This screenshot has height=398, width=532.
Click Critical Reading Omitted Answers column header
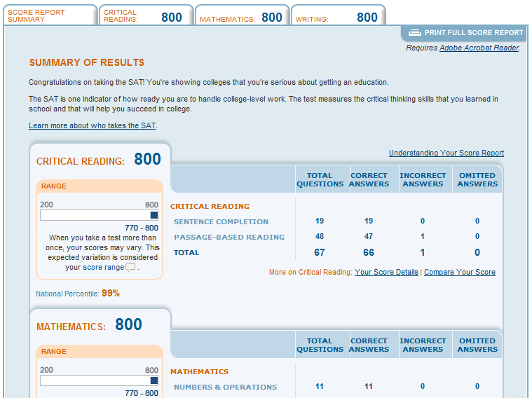click(x=477, y=179)
